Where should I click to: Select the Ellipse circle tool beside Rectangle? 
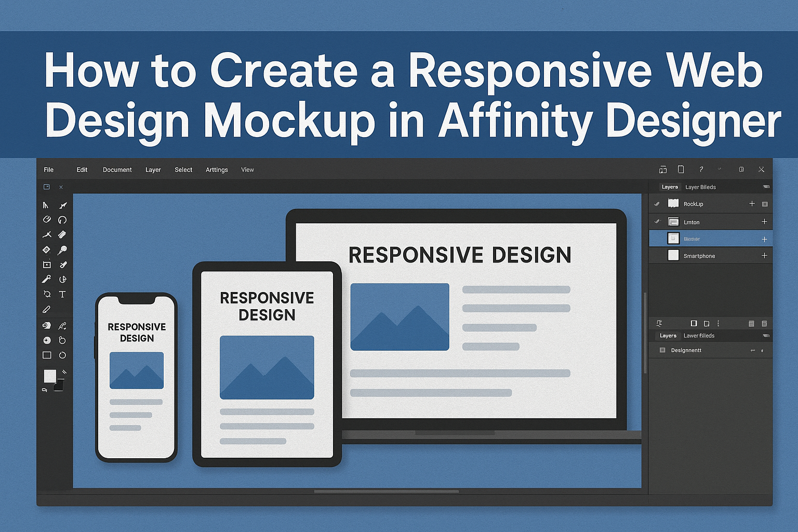62,355
